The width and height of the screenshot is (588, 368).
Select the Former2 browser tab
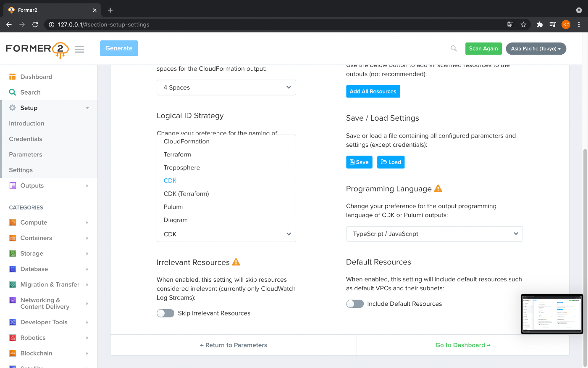tap(52, 10)
